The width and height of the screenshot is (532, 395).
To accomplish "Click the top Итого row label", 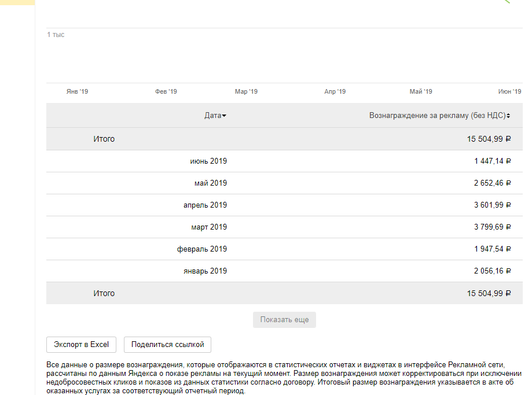I will (104, 139).
